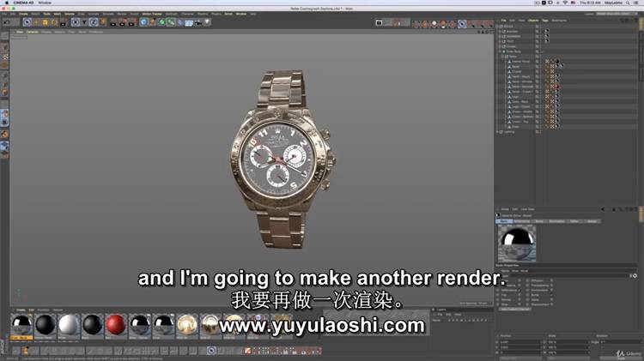644x361 pixels.
Task: Click the green Array generator icon
Action: (171, 22)
